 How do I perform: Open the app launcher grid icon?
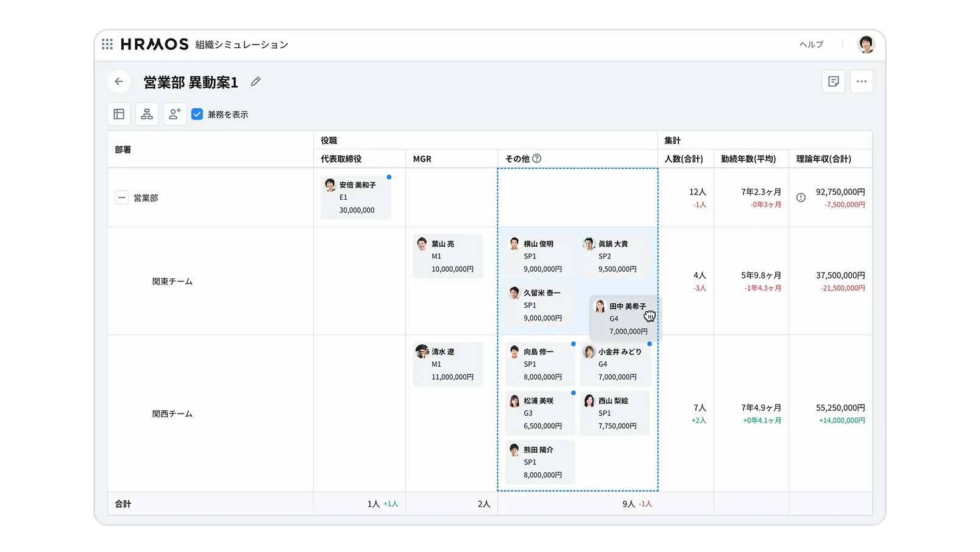(x=107, y=44)
